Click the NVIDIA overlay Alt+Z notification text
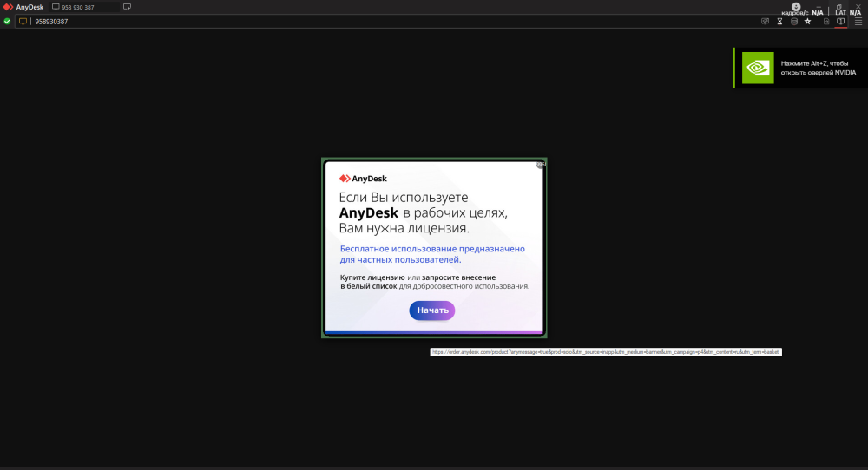Viewport: 868px width, 470px height. [819, 68]
